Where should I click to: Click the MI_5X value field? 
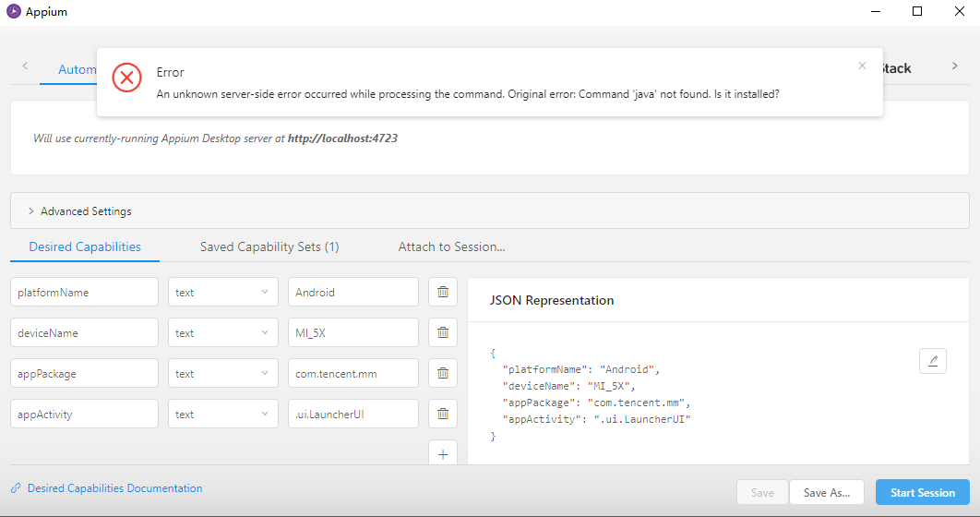pyautogui.click(x=353, y=332)
